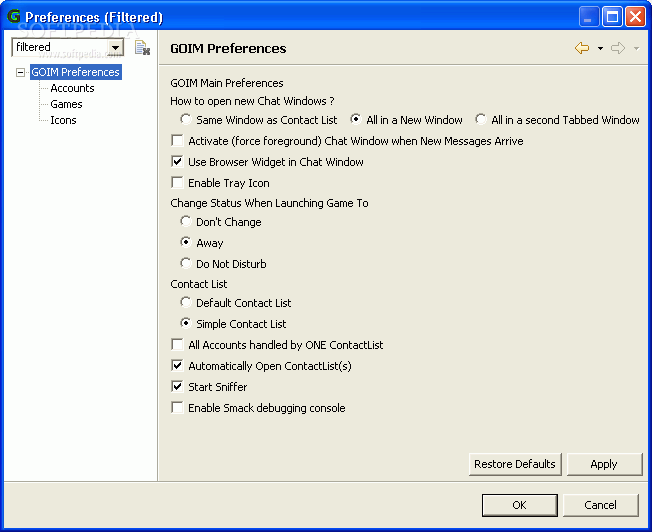This screenshot has height=532, width=652.
Task: Close the Preferences dialog window
Action: [x=635, y=17]
